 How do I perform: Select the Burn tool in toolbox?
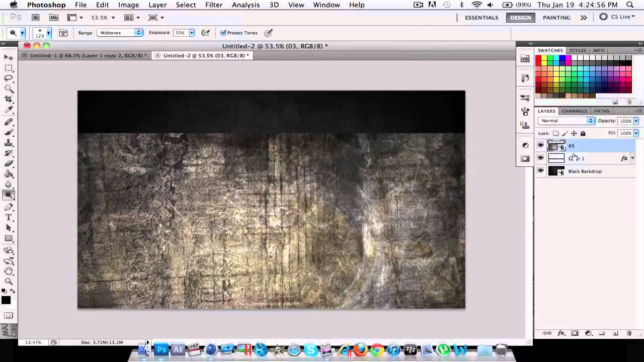pyautogui.click(x=9, y=195)
